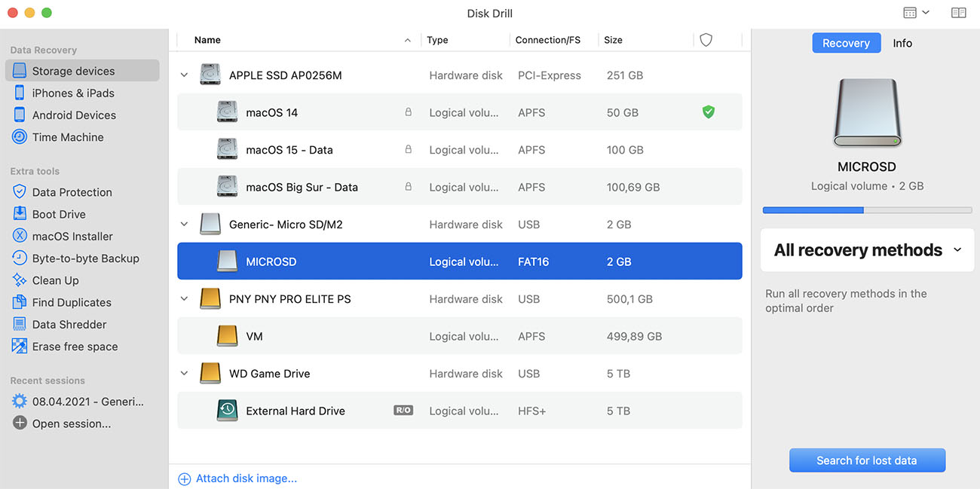Open Time Machine in sidebar
This screenshot has width=980, height=489.
pyautogui.click(x=68, y=137)
